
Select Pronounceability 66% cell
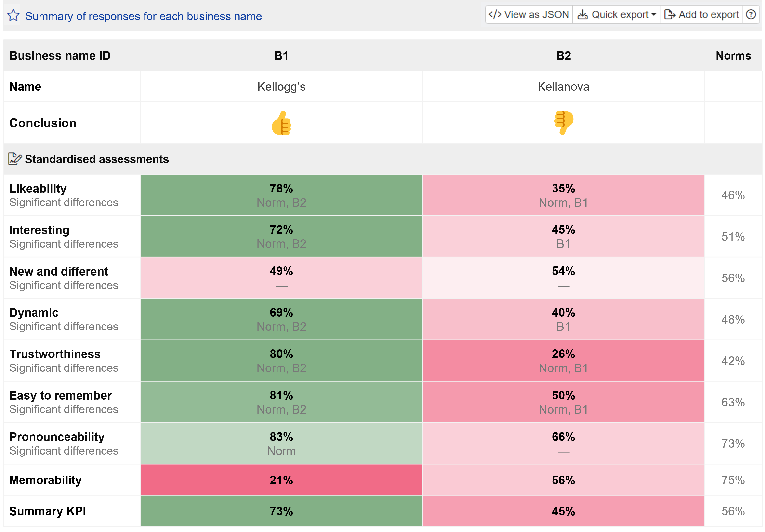pos(563,443)
